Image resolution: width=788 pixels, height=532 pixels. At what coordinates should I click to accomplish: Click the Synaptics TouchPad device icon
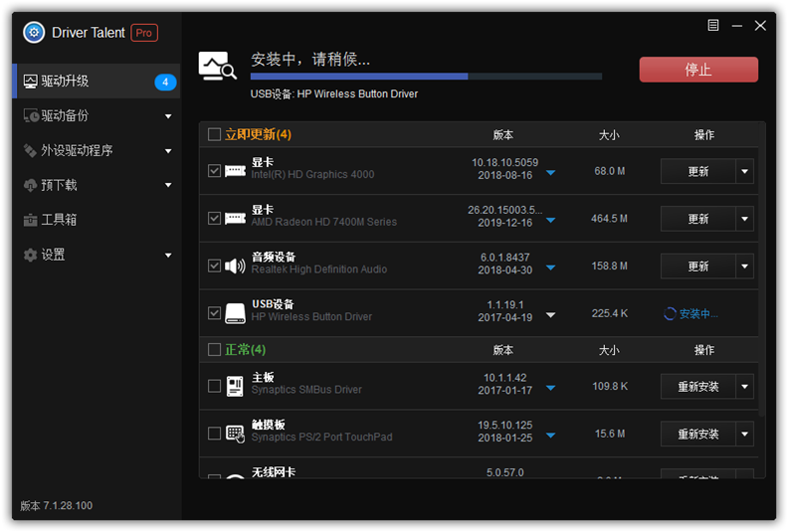tap(235, 434)
